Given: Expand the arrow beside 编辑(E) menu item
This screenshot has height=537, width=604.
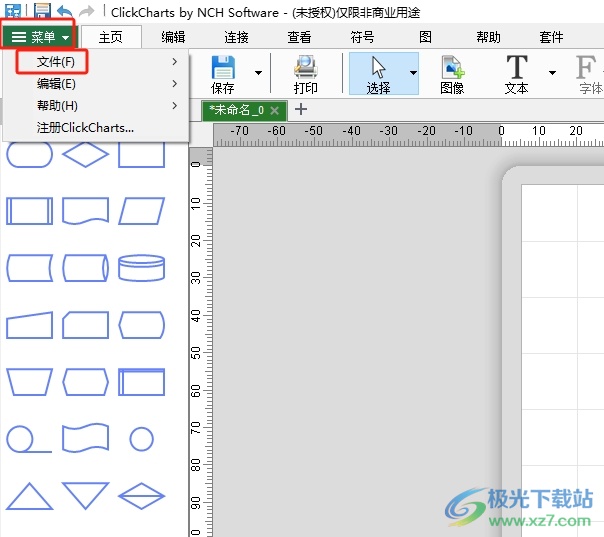Looking at the screenshot, I should click(175, 84).
